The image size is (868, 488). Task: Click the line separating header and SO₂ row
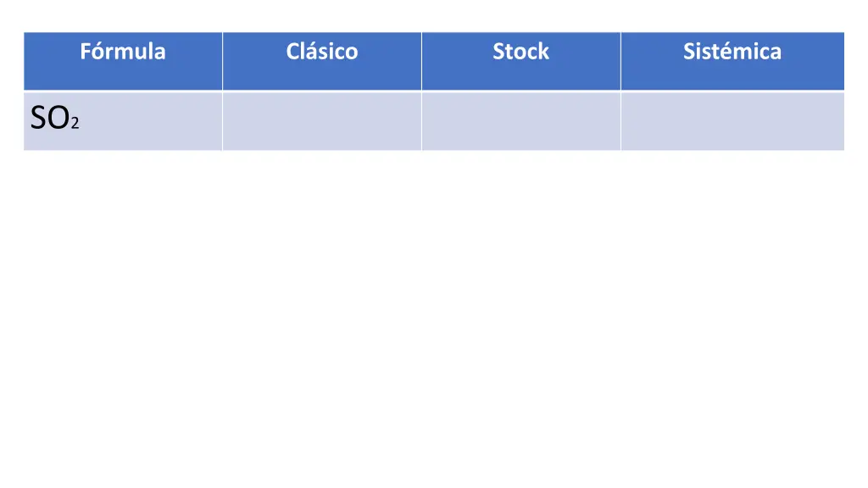tap(434, 91)
